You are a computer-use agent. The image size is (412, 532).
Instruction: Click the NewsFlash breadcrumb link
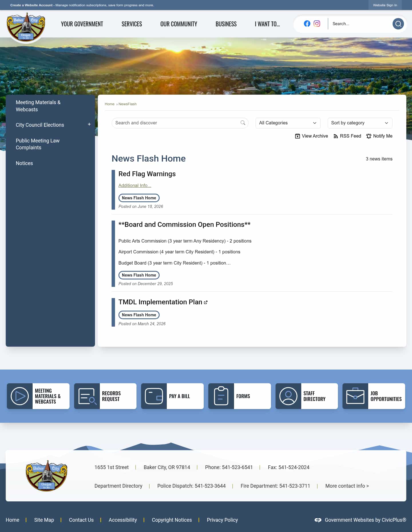pos(128,104)
